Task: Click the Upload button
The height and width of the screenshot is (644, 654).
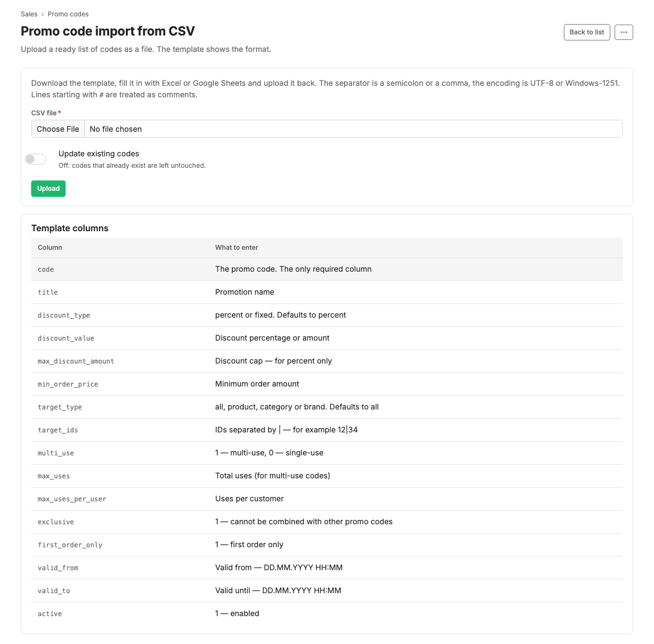Action: tap(48, 189)
